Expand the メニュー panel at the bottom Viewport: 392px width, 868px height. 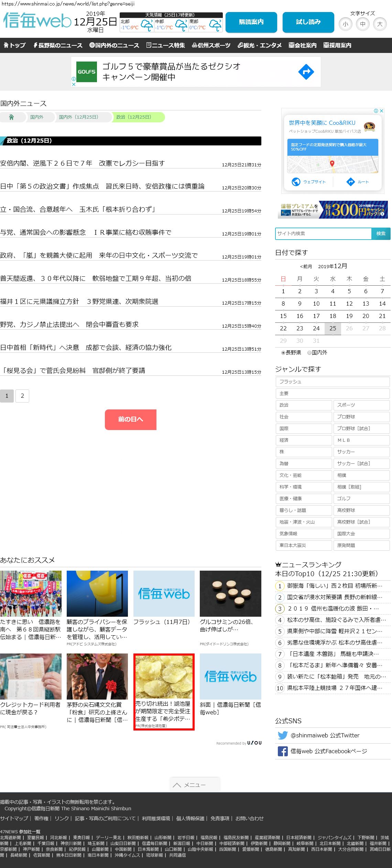(x=195, y=785)
